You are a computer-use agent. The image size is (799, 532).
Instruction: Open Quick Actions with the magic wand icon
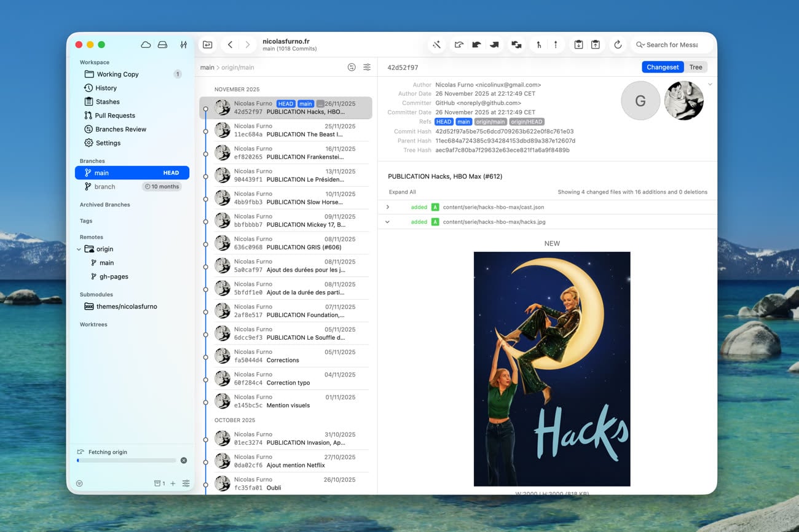[437, 45]
